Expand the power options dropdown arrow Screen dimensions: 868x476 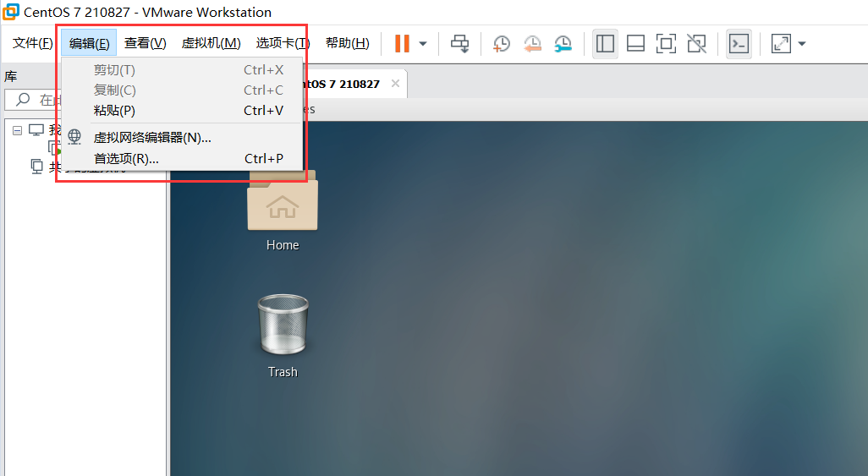[x=423, y=44]
